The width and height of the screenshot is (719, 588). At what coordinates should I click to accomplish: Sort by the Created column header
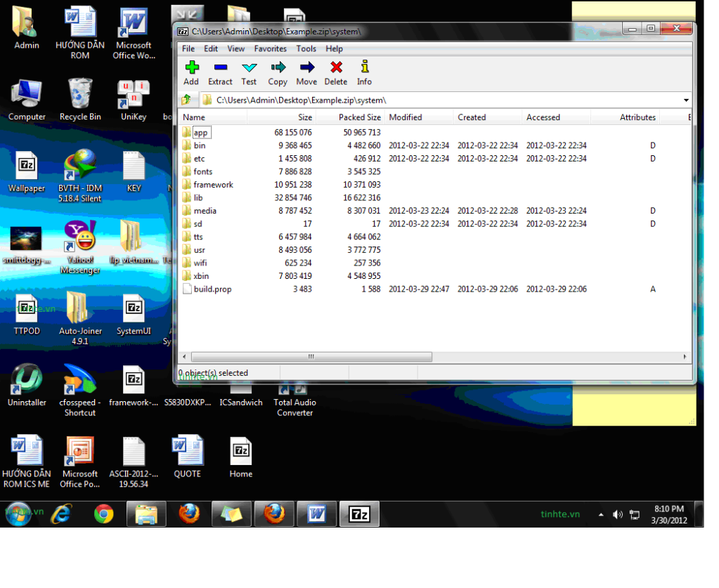pyautogui.click(x=488, y=117)
